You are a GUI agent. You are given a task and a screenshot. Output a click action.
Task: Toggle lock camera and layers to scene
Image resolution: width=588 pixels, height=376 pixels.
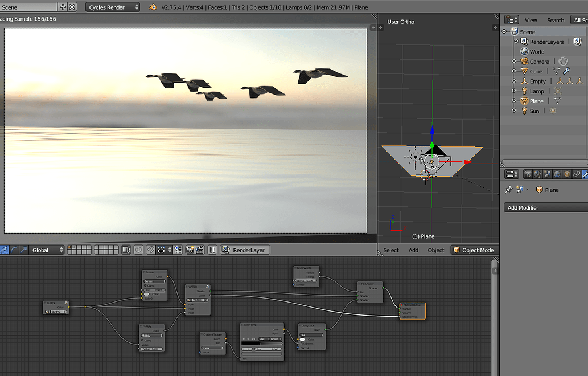[x=126, y=250]
